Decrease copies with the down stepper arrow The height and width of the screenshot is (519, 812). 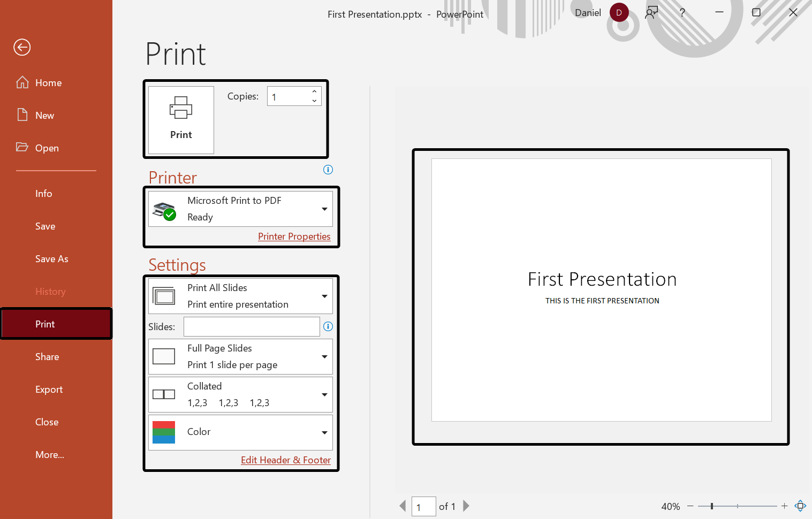click(x=314, y=101)
